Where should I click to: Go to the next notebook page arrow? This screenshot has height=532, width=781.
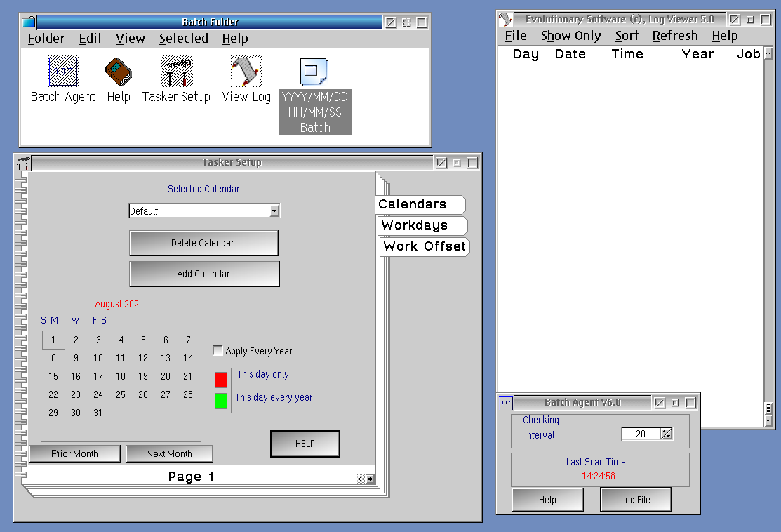[370, 479]
